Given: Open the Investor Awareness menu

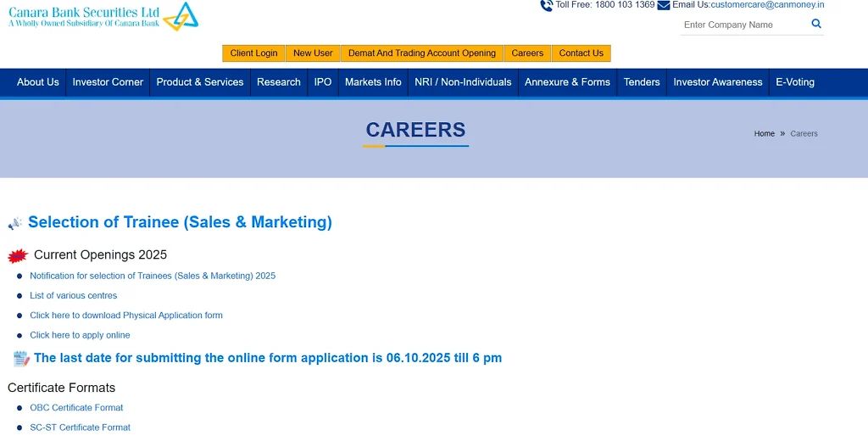Looking at the screenshot, I should click(717, 82).
